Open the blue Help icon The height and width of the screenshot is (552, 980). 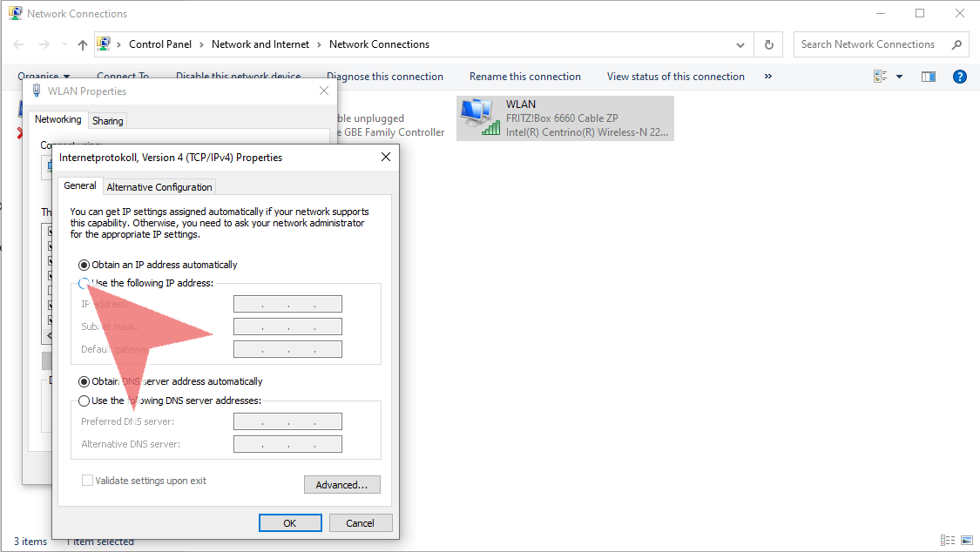(960, 77)
